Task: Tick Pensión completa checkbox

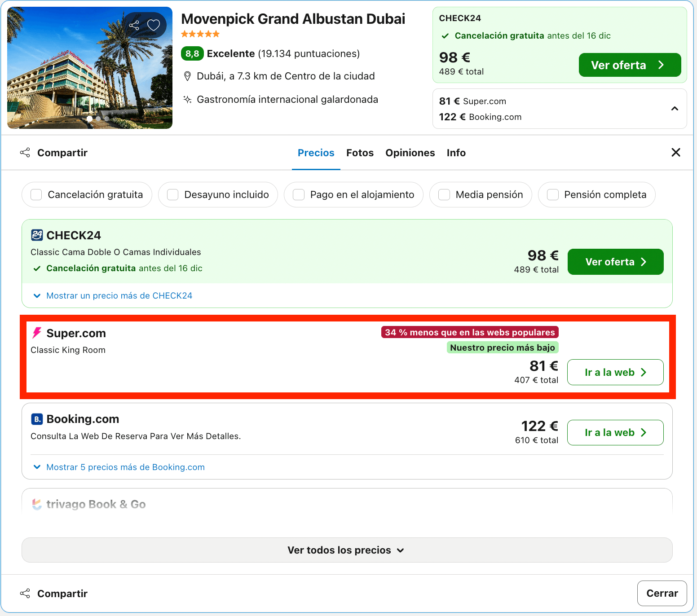Action: point(553,194)
